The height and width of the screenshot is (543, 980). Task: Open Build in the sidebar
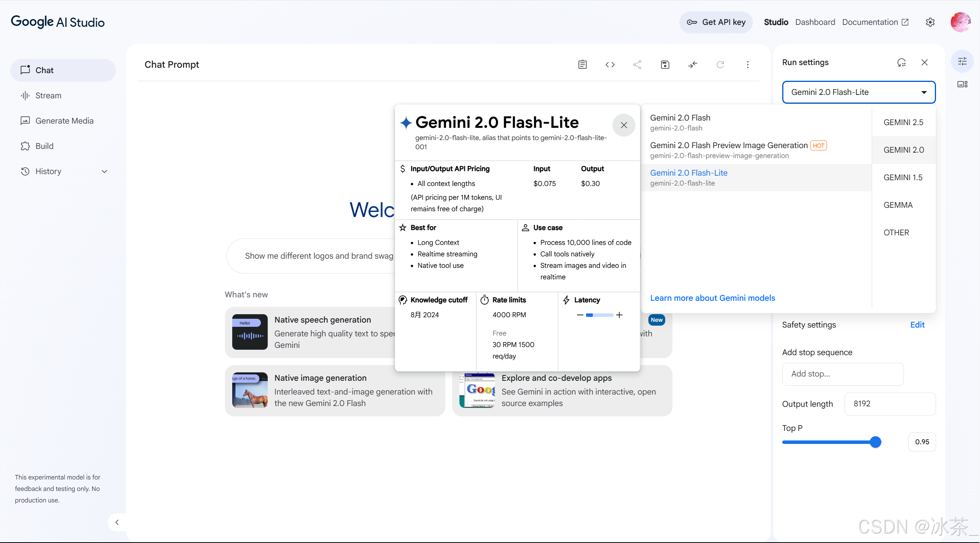click(63, 146)
